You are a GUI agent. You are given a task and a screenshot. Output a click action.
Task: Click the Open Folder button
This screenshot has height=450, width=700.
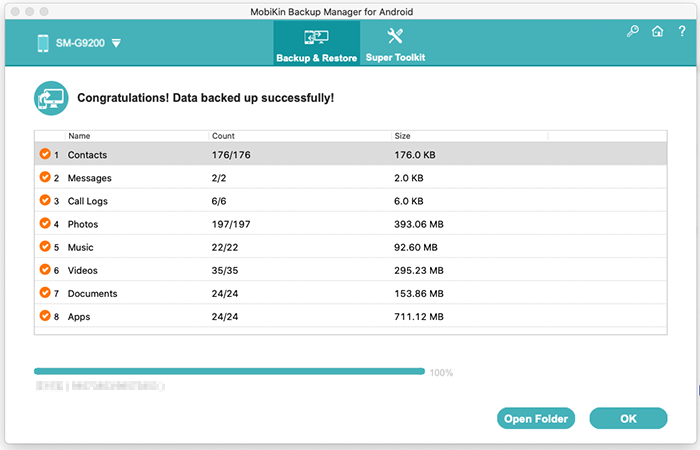[536, 418]
